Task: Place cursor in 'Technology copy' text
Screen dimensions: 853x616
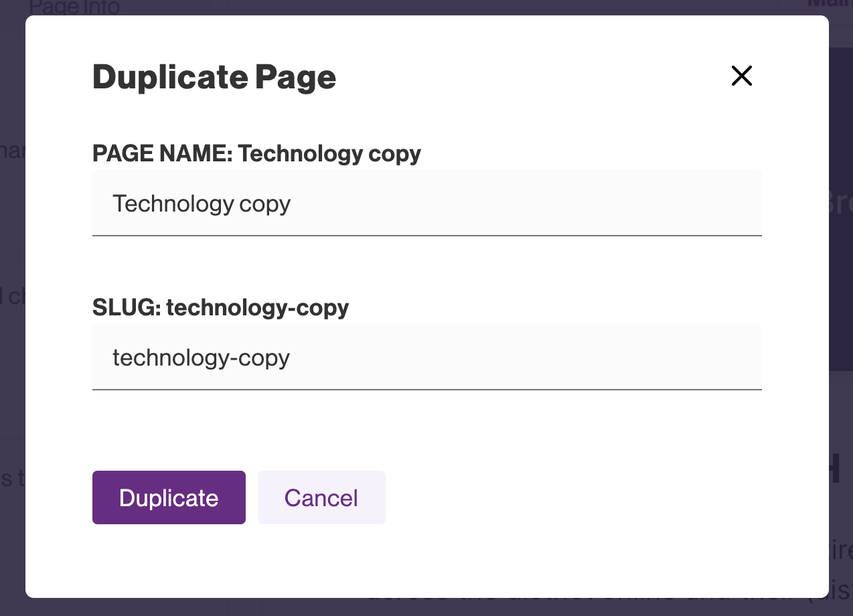Action: (201, 204)
